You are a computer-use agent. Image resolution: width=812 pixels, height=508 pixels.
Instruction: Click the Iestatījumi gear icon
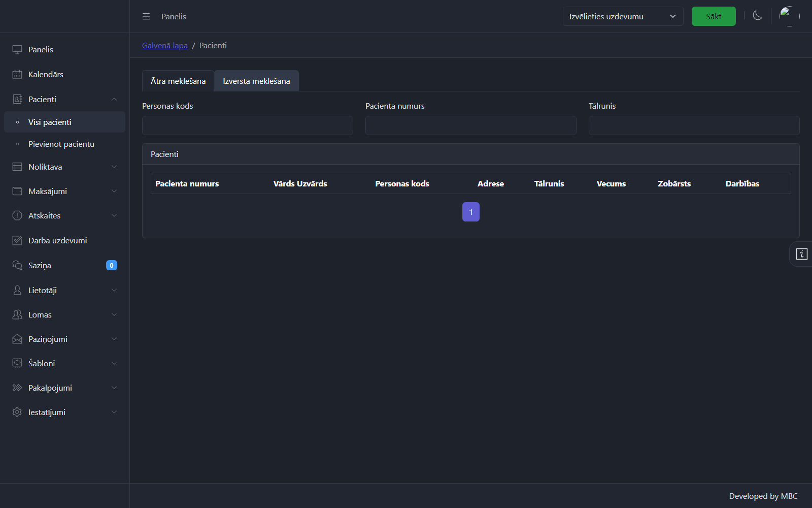point(17,412)
